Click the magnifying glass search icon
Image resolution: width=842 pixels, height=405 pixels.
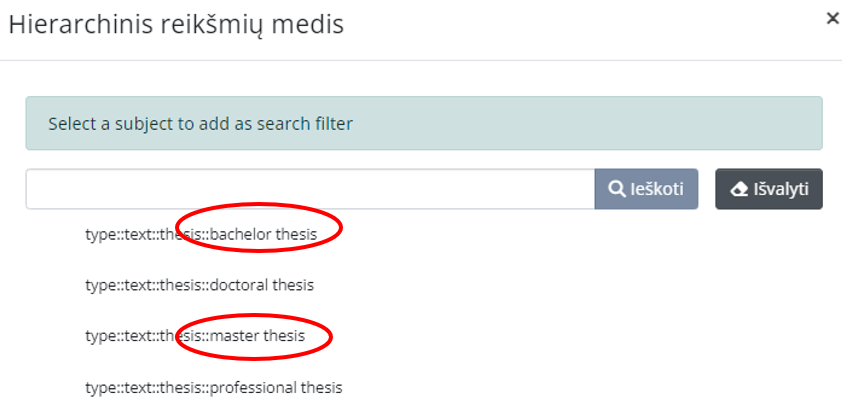tap(615, 189)
